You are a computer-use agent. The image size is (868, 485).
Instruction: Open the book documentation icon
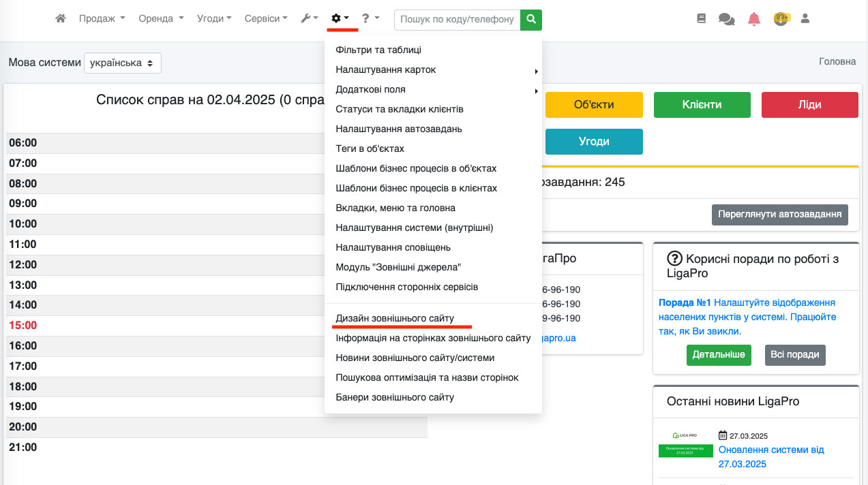pyautogui.click(x=701, y=19)
